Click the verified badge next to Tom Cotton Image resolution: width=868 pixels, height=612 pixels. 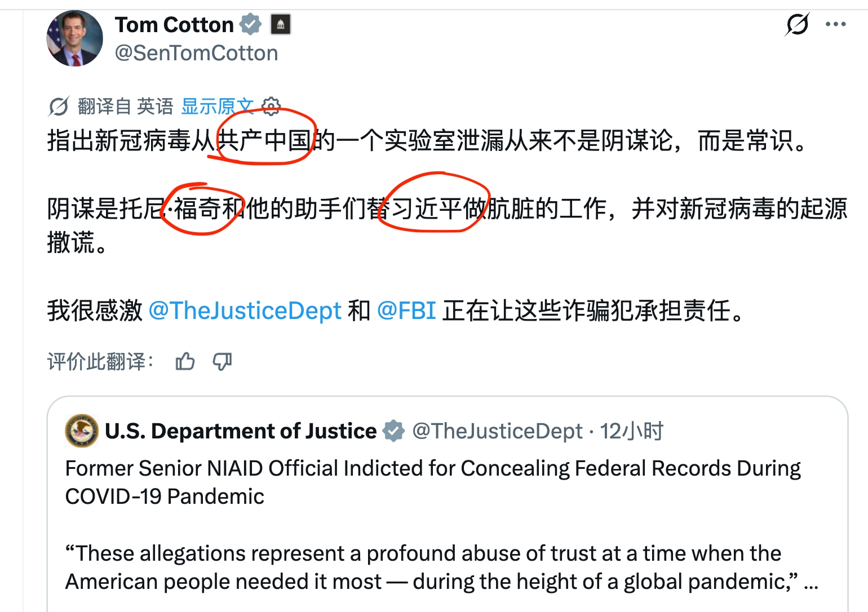pyautogui.click(x=251, y=24)
